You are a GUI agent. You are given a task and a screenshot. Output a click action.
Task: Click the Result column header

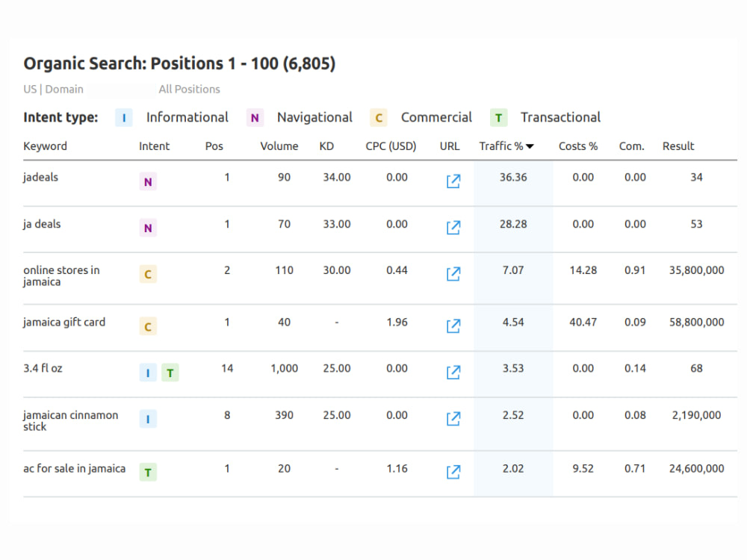678,146
